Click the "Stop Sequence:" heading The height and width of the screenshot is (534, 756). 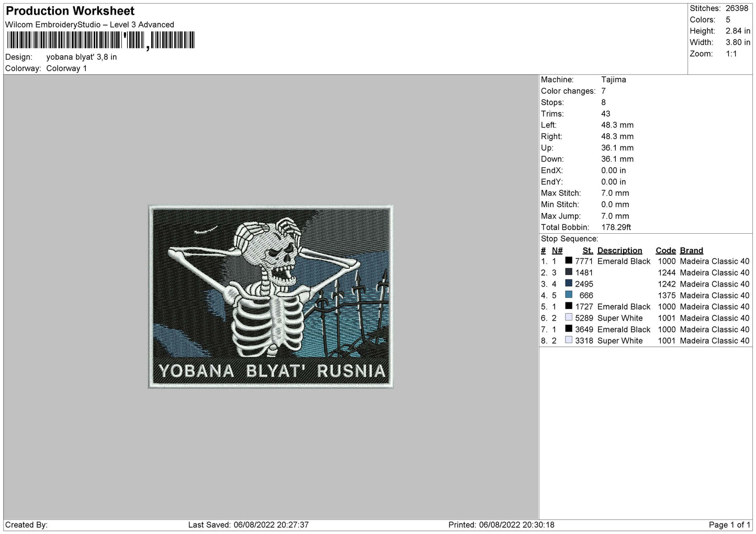[570, 239]
